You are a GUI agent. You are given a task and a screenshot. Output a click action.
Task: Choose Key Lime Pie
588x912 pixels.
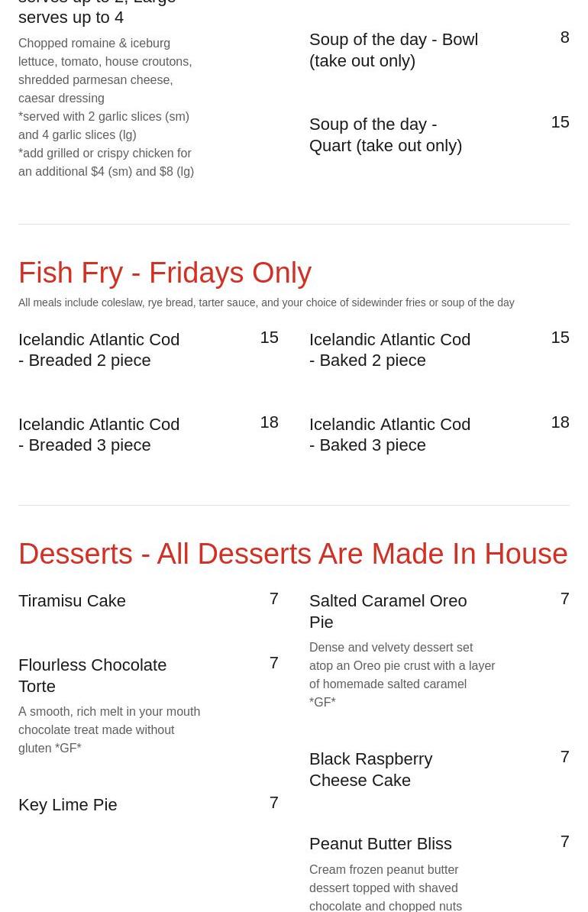pos(68,805)
